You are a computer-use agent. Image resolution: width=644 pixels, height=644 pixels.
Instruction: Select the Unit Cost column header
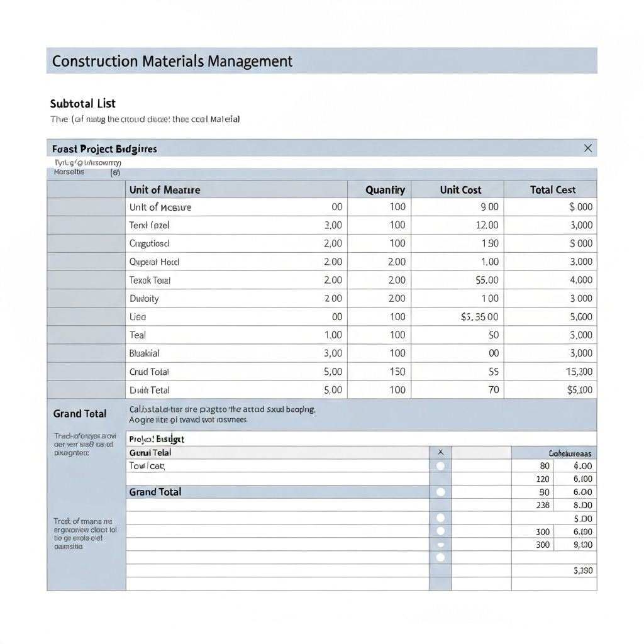coord(461,189)
